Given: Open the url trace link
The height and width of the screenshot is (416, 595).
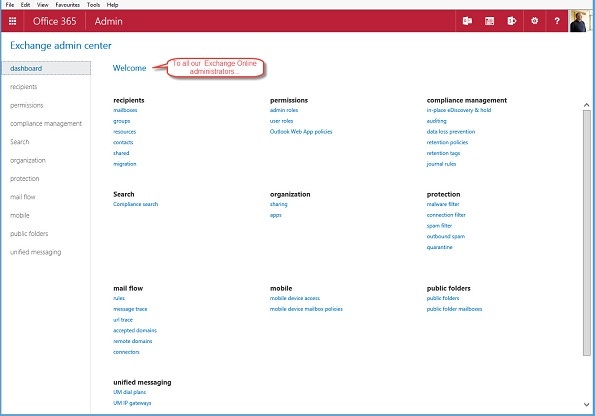Looking at the screenshot, I should pyautogui.click(x=123, y=320).
